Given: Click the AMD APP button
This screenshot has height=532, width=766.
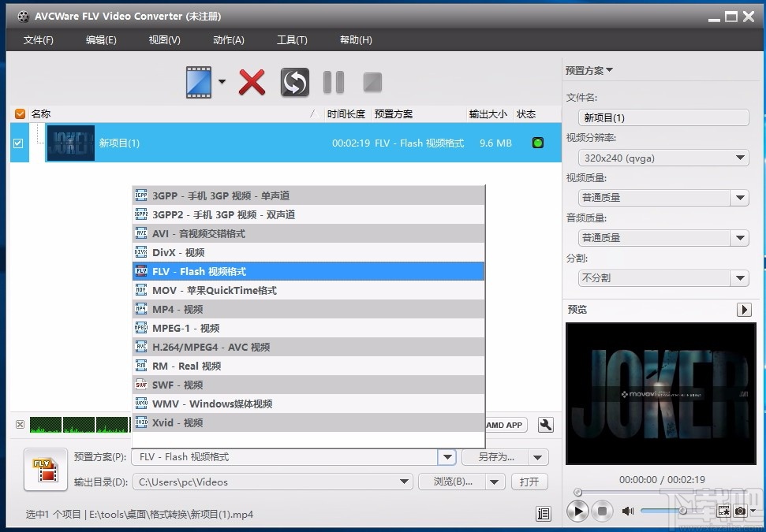Looking at the screenshot, I should (x=506, y=424).
